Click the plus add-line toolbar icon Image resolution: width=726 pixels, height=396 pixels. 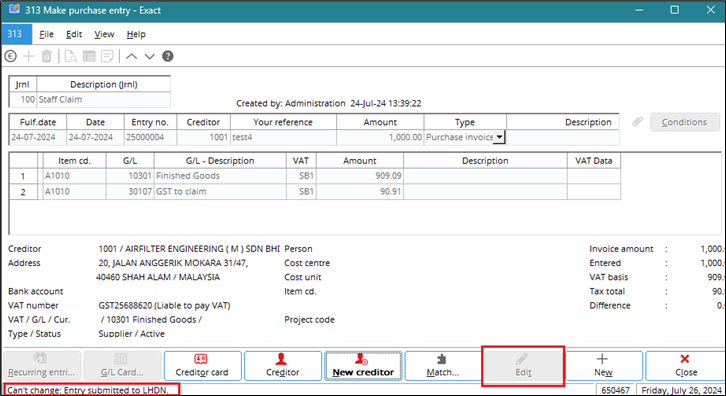click(x=29, y=56)
